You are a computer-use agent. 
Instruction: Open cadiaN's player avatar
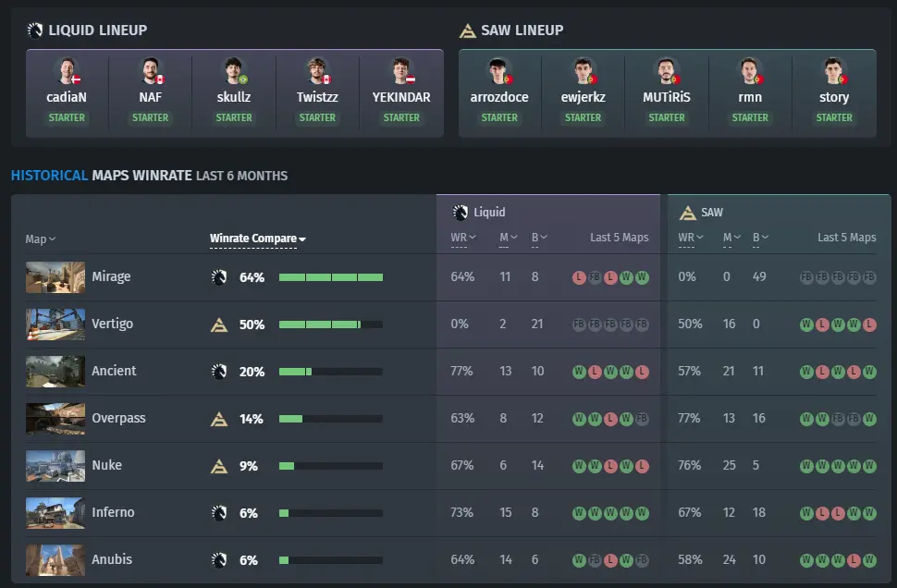[x=67, y=71]
